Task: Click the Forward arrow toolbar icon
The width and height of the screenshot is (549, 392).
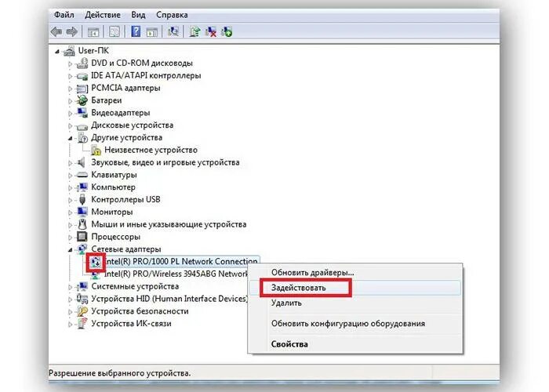Action: point(72,32)
